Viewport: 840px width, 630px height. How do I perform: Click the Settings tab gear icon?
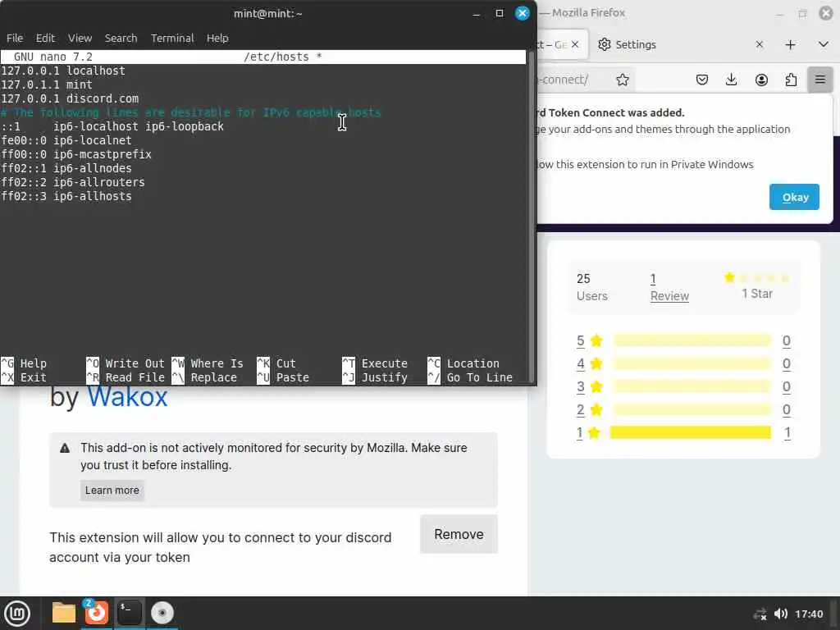click(x=605, y=44)
